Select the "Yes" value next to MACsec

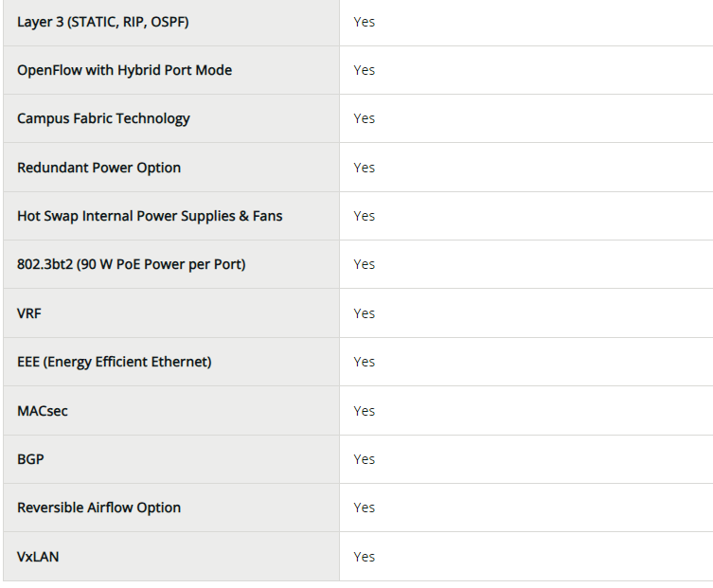click(x=365, y=411)
